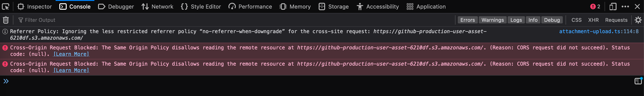
Task: Switch to the Inspector tab
Action: tap(35, 6)
